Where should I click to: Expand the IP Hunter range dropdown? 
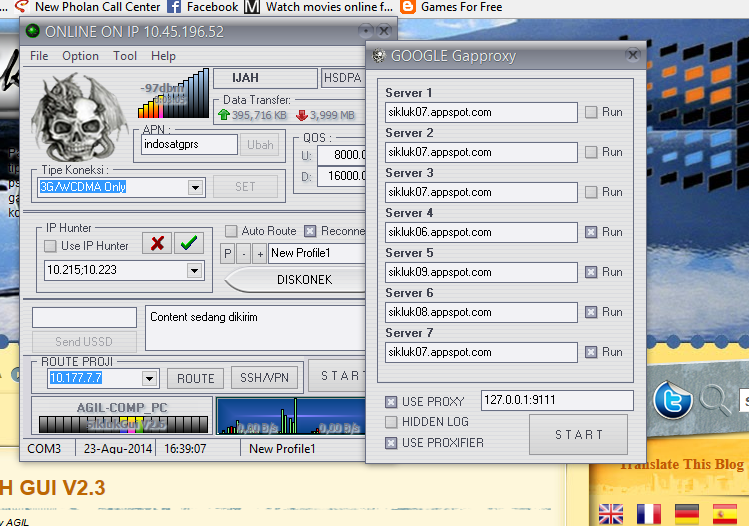pos(194,271)
